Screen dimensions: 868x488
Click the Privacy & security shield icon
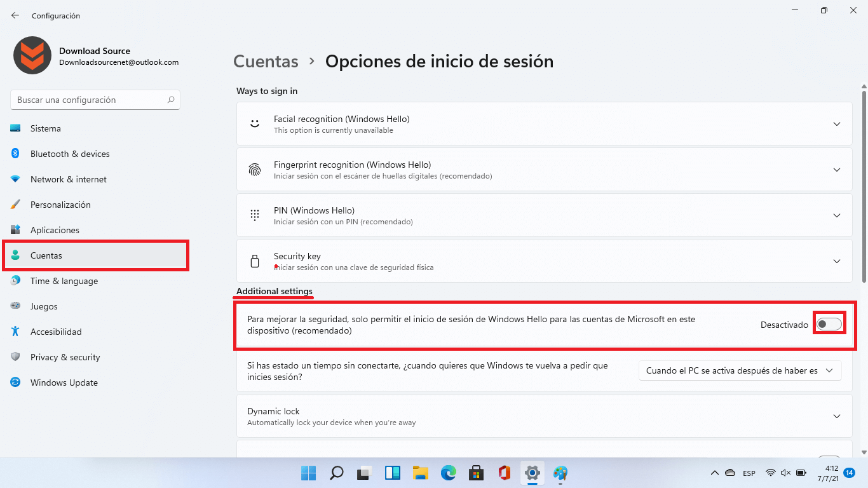[15, 357]
